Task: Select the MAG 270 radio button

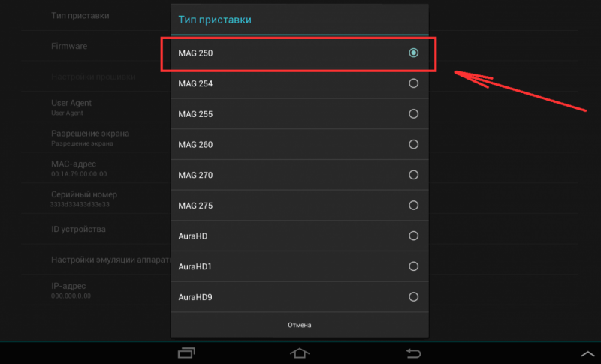Action: tap(413, 175)
